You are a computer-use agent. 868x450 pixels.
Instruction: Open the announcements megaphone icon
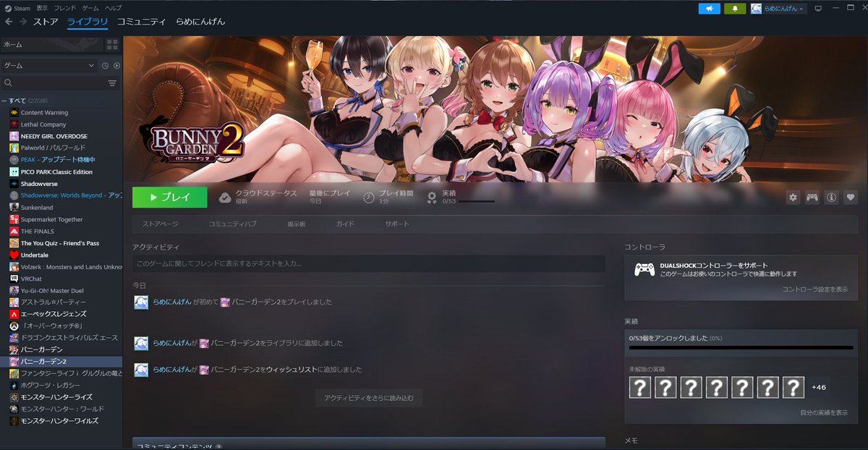pos(710,9)
